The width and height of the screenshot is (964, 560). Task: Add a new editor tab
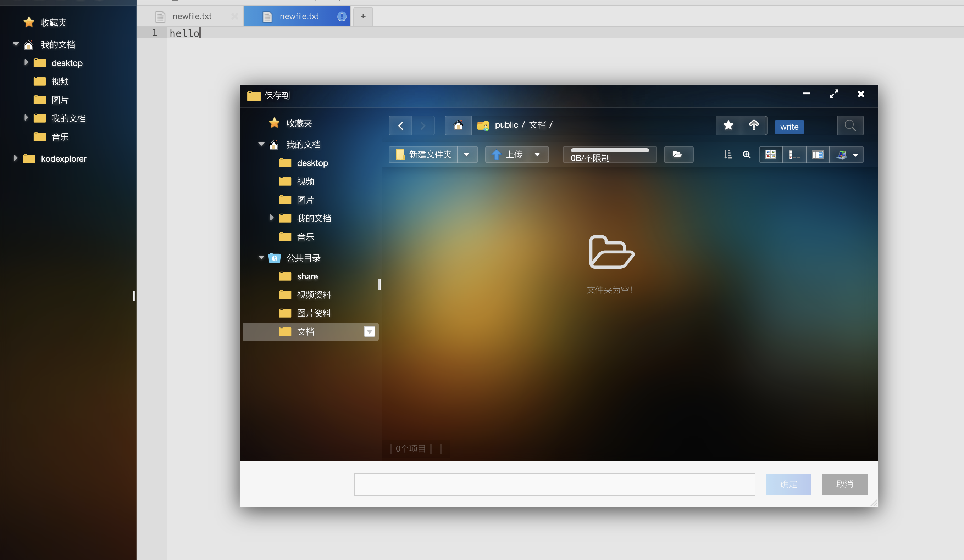coord(363,16)
